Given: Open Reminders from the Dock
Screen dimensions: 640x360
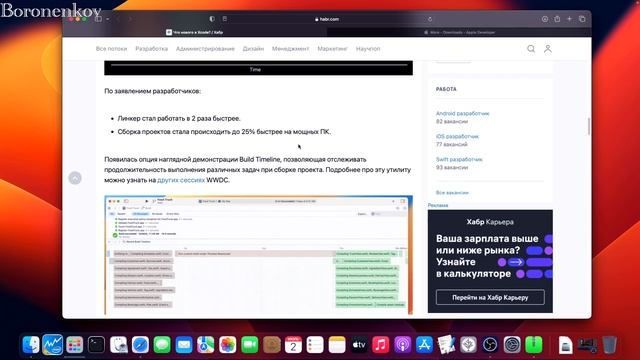Looking at the screenshot, I should pyautogui.click(x=315, y=345).
